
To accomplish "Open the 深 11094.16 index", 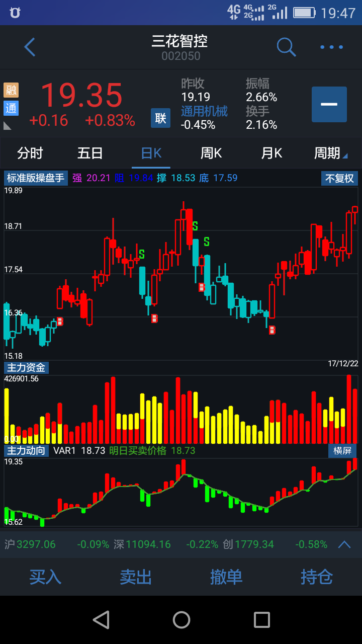I will tap(142, 544).
